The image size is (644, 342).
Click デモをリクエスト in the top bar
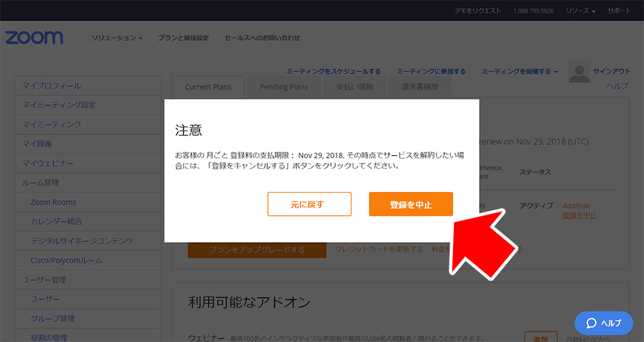[x=477, y=11]
